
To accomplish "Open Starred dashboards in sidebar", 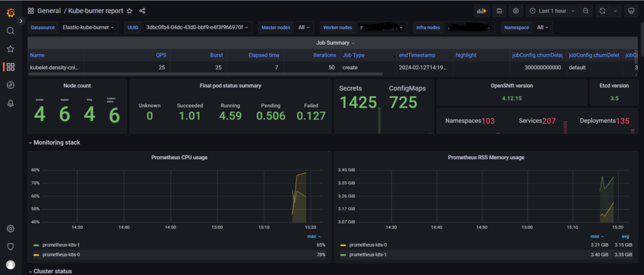I will [11, 49].
